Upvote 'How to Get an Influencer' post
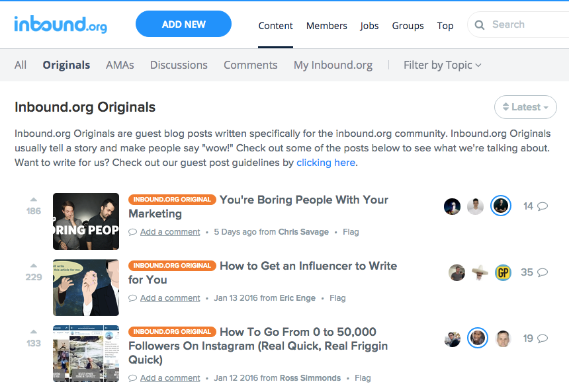 (x=33, y=265)
